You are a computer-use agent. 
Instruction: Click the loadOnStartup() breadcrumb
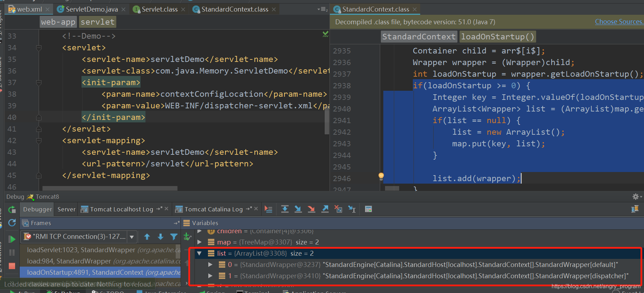(x=497, y=37)
